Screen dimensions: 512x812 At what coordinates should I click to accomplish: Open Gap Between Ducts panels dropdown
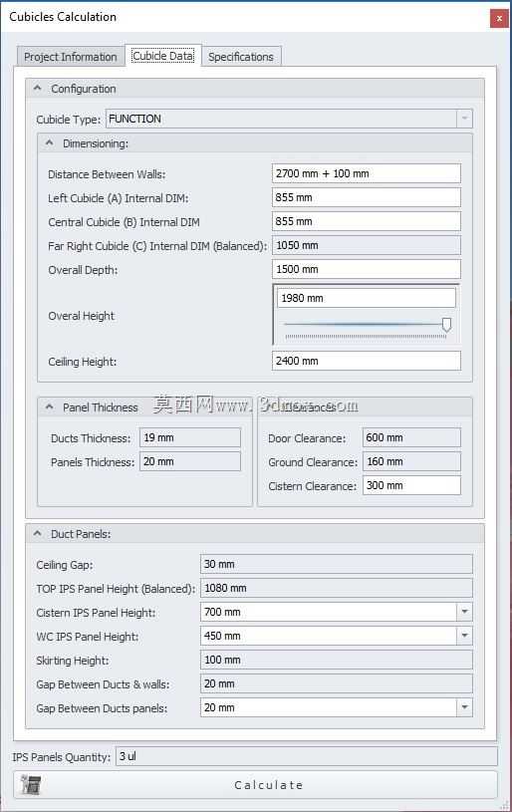(x=464, y=706)
